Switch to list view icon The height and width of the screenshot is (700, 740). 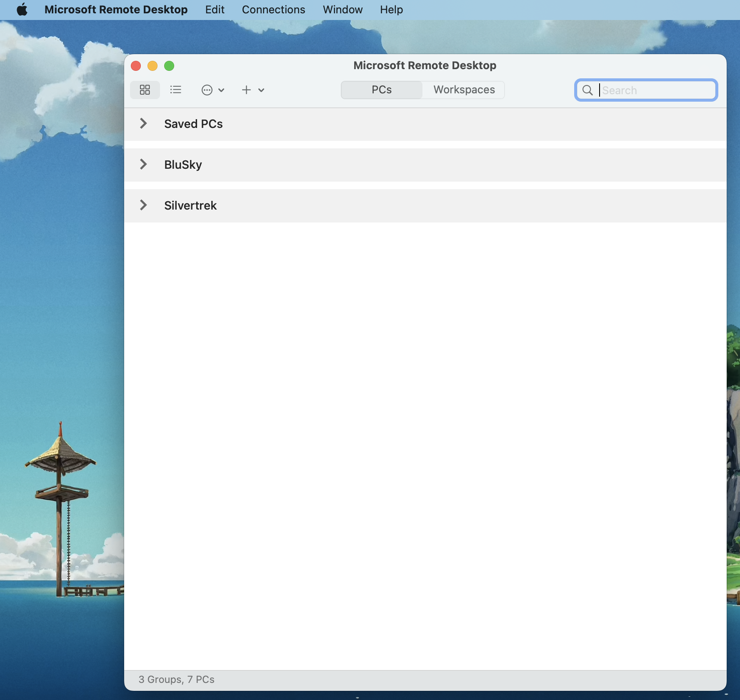pos(175,90)
